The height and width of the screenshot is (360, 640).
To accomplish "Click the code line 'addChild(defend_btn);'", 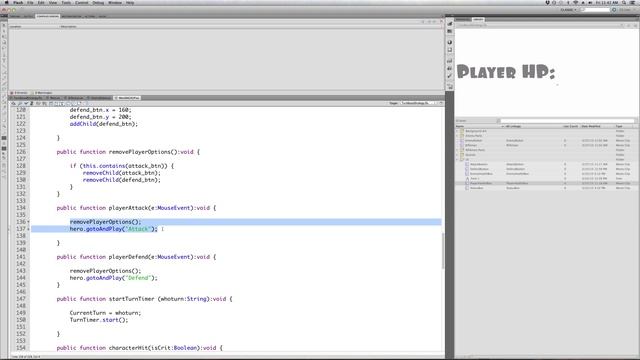I will (104, 124).
